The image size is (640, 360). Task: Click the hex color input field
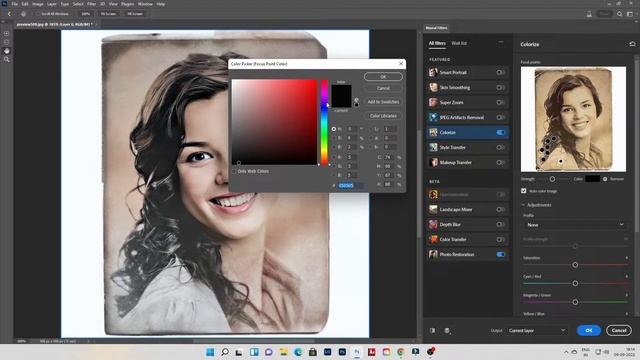click(x=351, y=185)
